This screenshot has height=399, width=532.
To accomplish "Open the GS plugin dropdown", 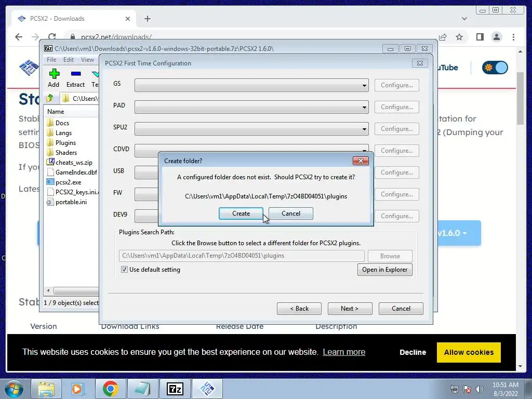I will [251, 85].
